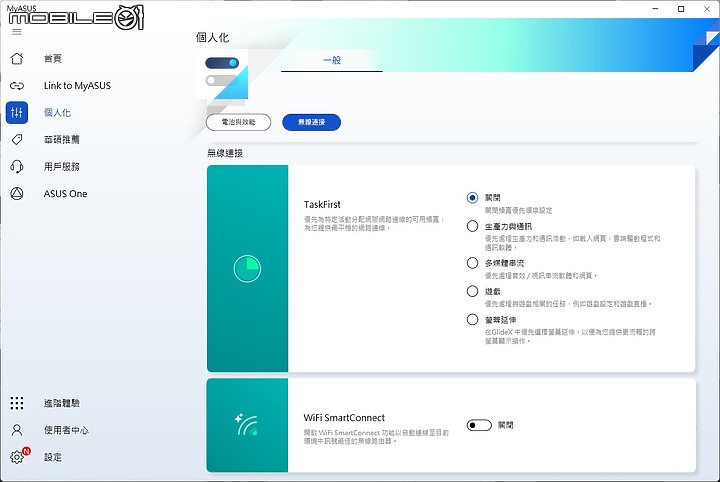Click the 華碩推薦 tag icon
Image resolution: width=720 pixels, height=482 pixels.
(17, 140)
